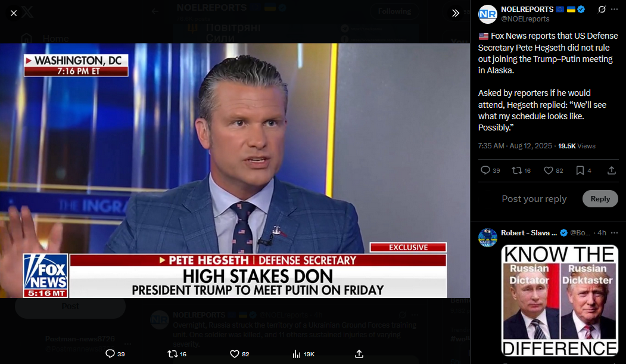
Task: Open the 7:35 AM · Aug 12, 2025 timestamp
Action: coord(515,146)
